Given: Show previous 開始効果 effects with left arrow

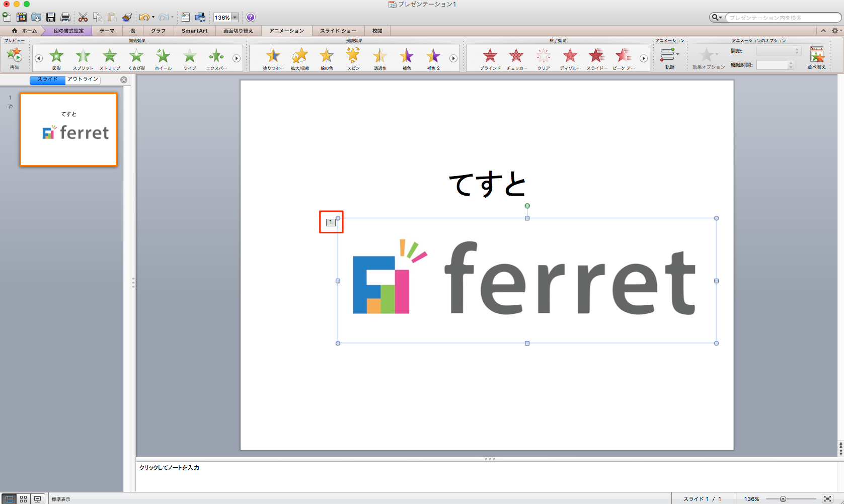Looking at the screenshot, I should [x=39, y=58].
